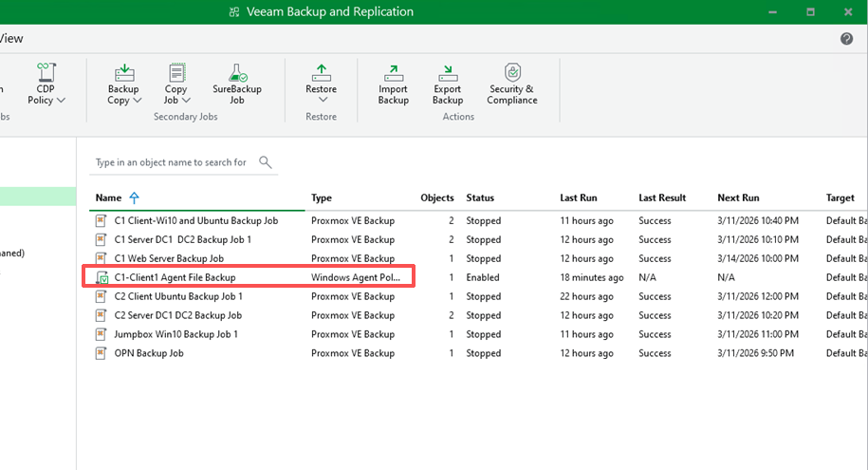Click the 18 minutes ago last run cell
Viewport: 868px width, 470px height.
coord(592,277)
